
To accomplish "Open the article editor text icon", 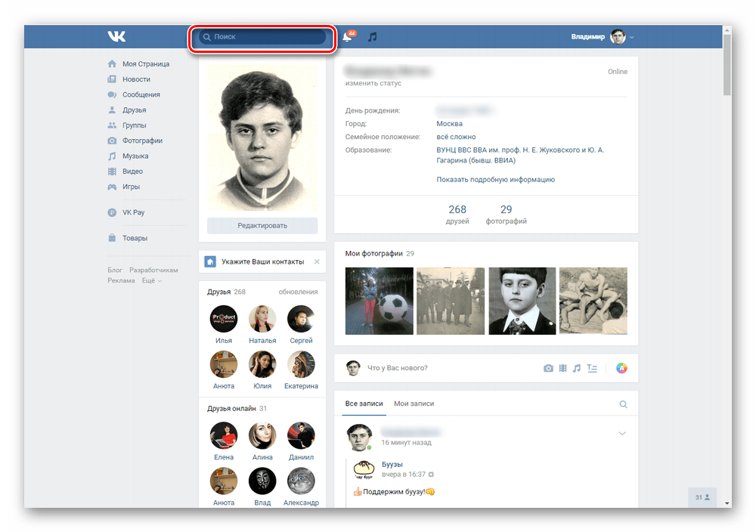I will point(592,368).
